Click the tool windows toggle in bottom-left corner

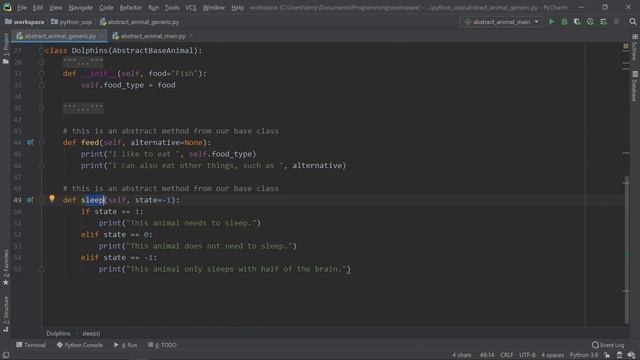point(6,355)
